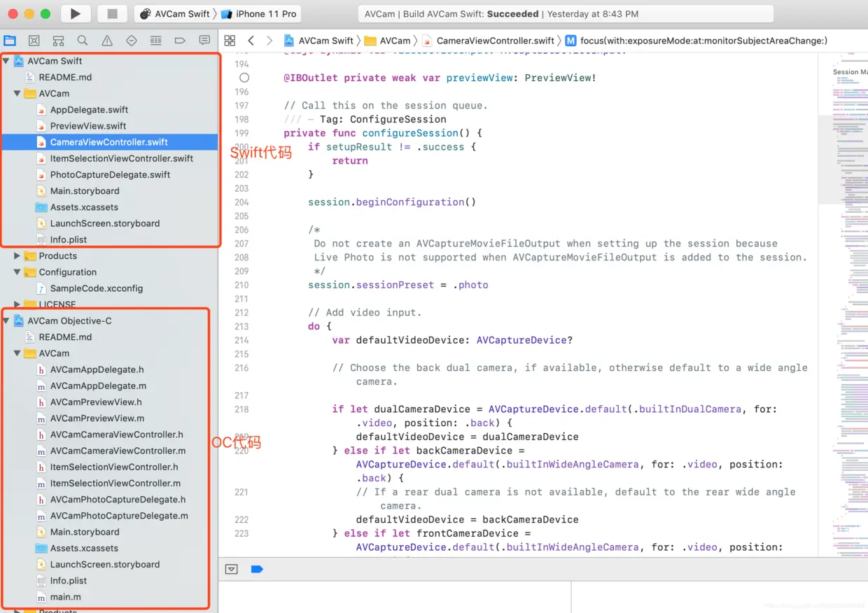Open the related items grid menu
Screen dimensions: 868x613
click(x=230, y=41)
